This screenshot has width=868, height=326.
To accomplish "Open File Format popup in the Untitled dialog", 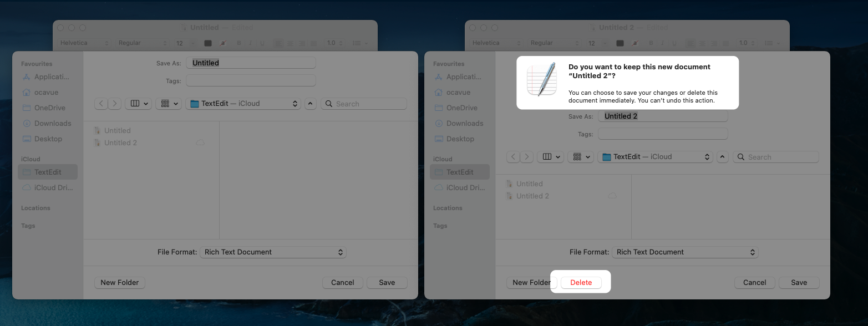I will point(273,252).
